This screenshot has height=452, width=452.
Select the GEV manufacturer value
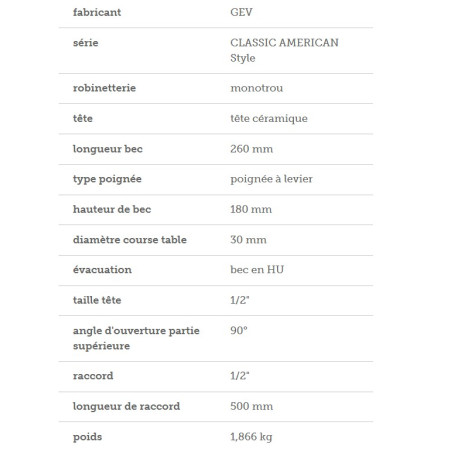[241, 12]
